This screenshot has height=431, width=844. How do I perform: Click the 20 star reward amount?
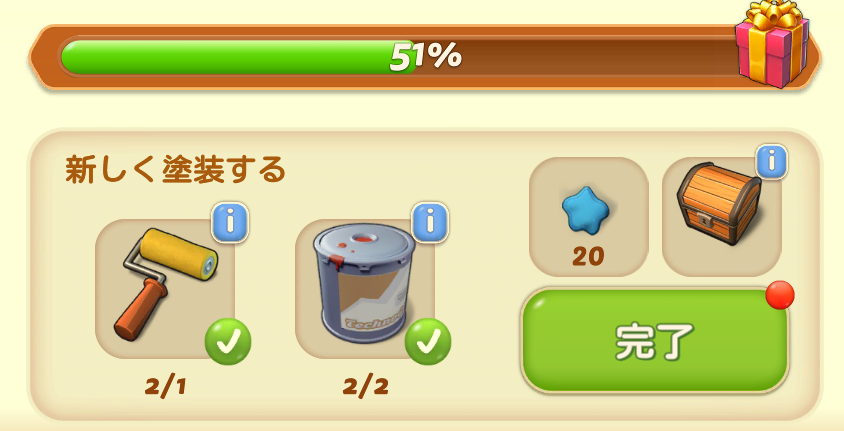coord(588,257)
